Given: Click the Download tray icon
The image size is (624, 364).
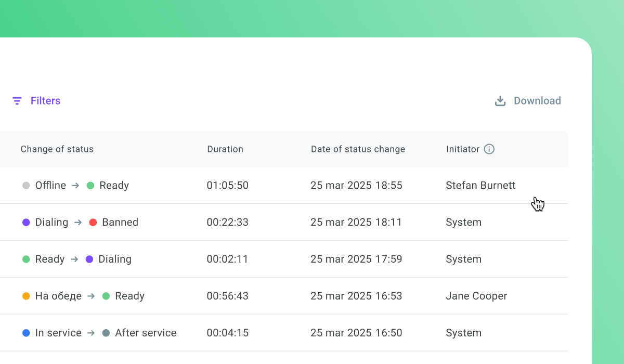Looking at the screenshot, I should pos(500,101).
